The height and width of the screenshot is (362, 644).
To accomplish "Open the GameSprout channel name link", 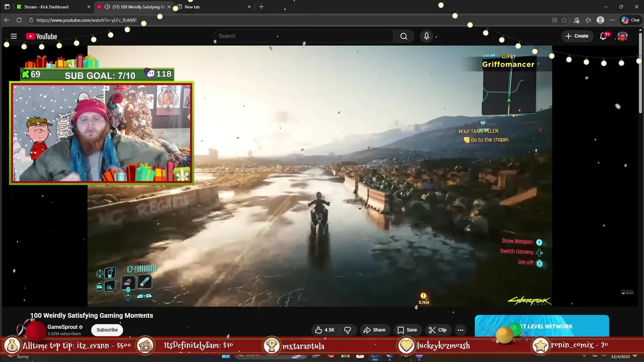I will click(62, 327).
